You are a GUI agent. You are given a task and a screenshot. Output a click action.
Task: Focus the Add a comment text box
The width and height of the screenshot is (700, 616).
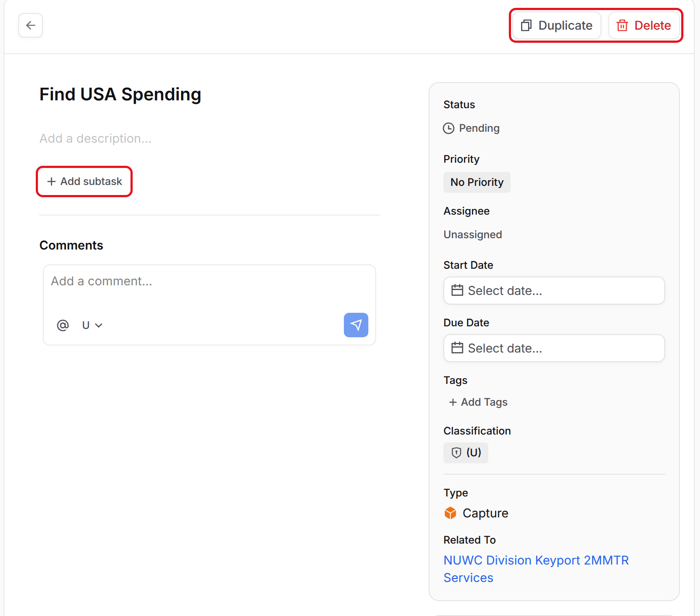209,281
